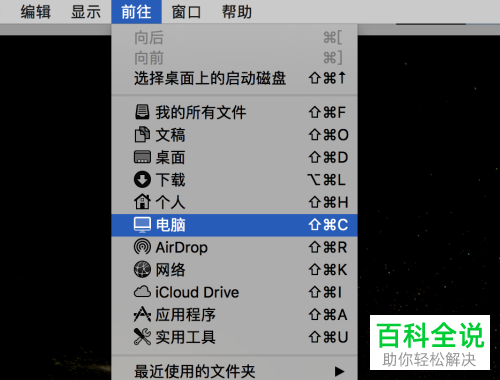Click the ⇧⌘D shortcut beside 桌面
The image size is (500, 380).
click(x=328, y=157)
